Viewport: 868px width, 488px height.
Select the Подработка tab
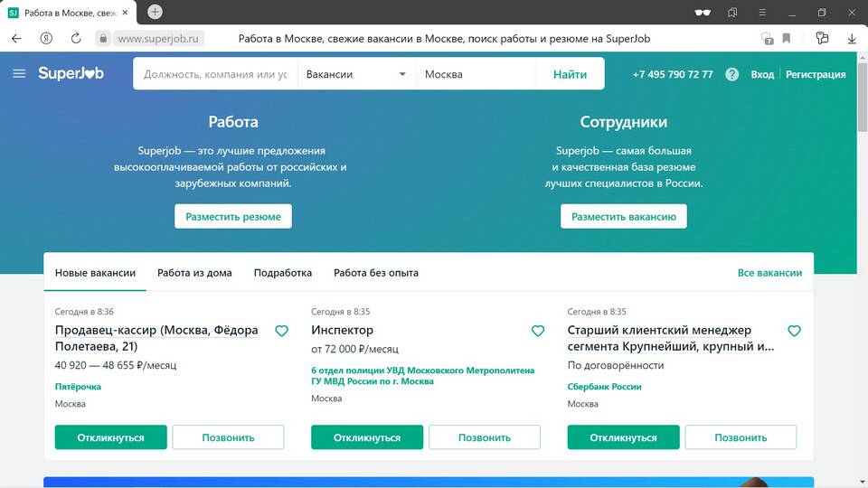click(x=282, y=273)
